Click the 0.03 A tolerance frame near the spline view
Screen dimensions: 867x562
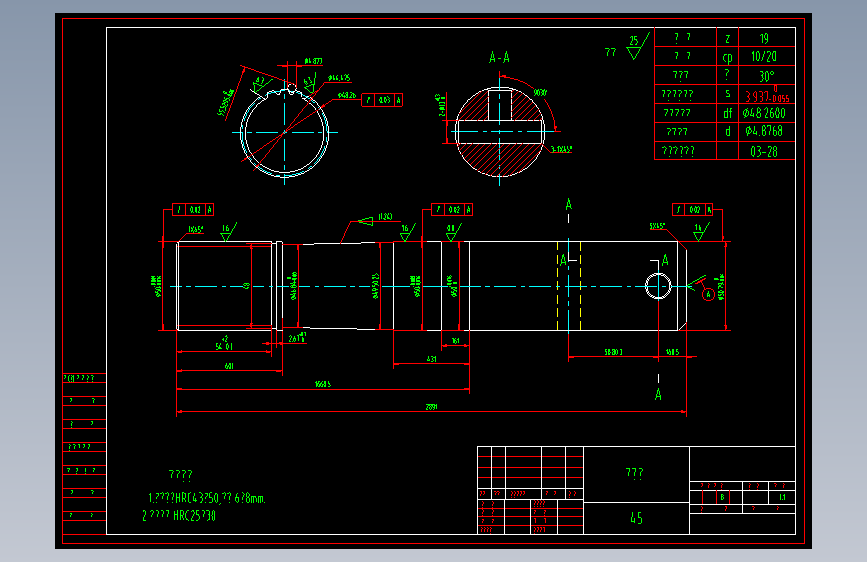(x=382, y=100)
